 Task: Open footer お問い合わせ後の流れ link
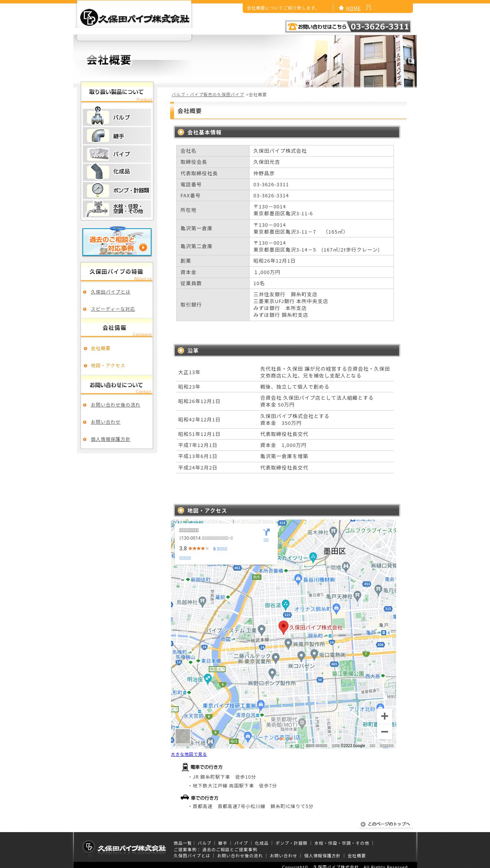click(x=240, y=856)
